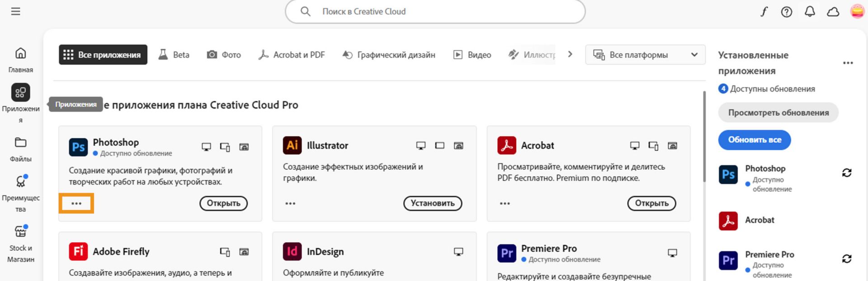Click the Просмотреть обновления button
868x281 pixels.
click(x=778, y=113)
